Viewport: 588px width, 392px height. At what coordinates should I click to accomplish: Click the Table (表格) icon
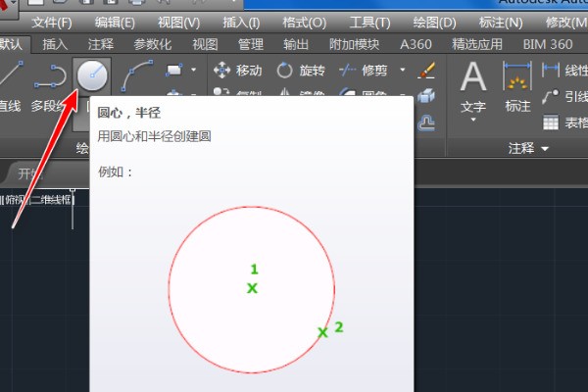(552, 122)
